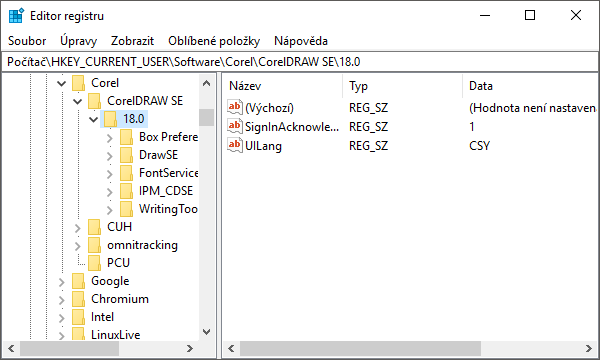Click the DrawSE folder icon
Image resolution: width=600 pixels, height=360 pixels.
[x=126, y=155]
